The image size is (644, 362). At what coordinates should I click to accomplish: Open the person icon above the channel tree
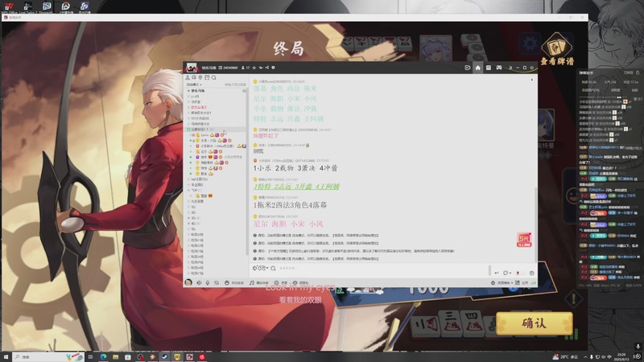pyautogui.click(x=188, y=77)
